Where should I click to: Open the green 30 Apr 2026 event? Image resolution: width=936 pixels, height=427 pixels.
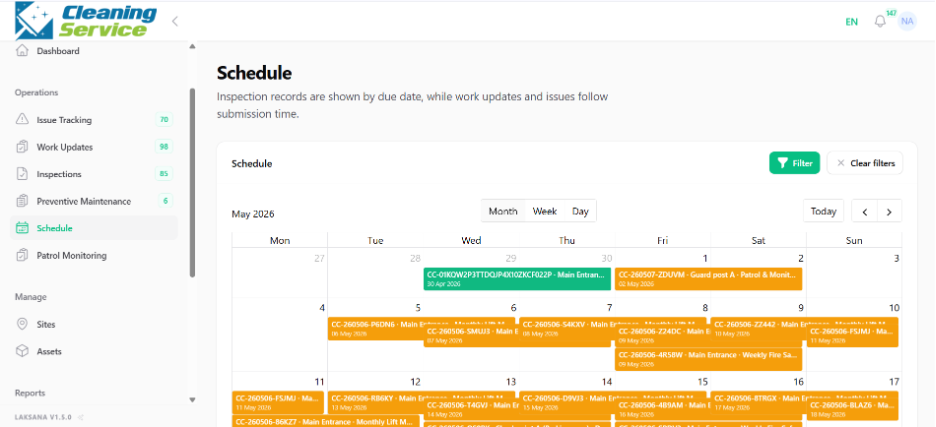[518, 279]
